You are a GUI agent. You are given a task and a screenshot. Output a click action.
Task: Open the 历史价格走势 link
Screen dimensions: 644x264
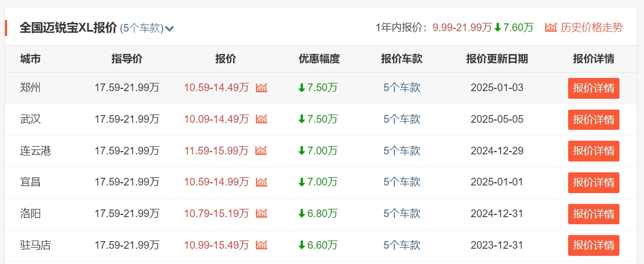point(592,28)
